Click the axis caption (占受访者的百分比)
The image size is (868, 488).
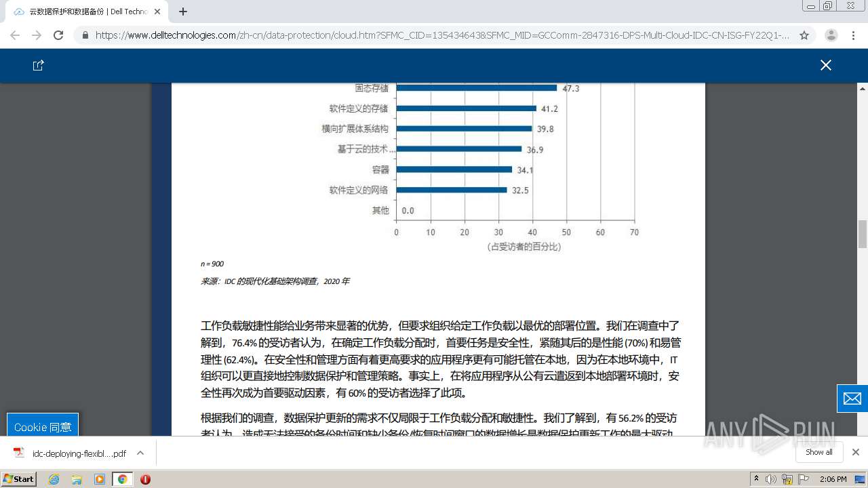click(524, 247)
